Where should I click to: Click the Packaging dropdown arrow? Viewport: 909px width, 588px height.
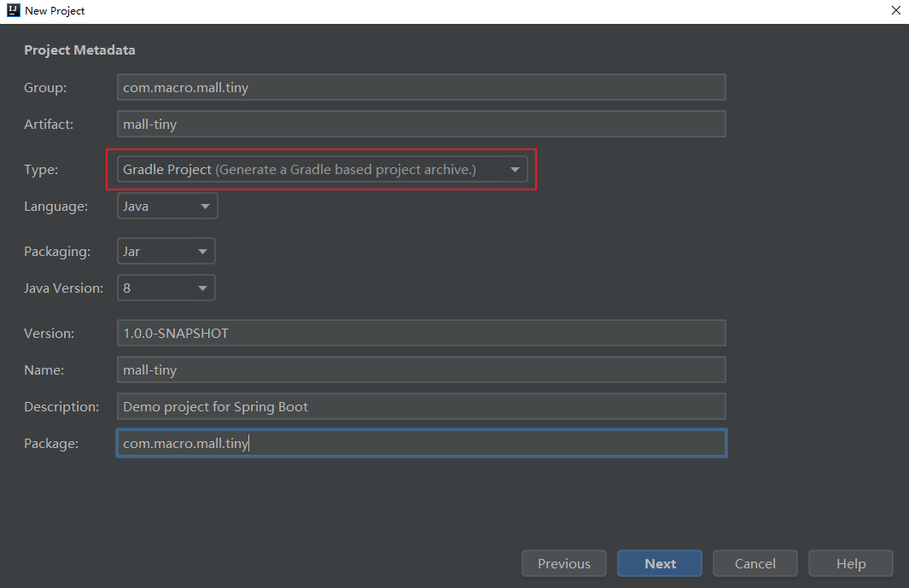[202, 252]
